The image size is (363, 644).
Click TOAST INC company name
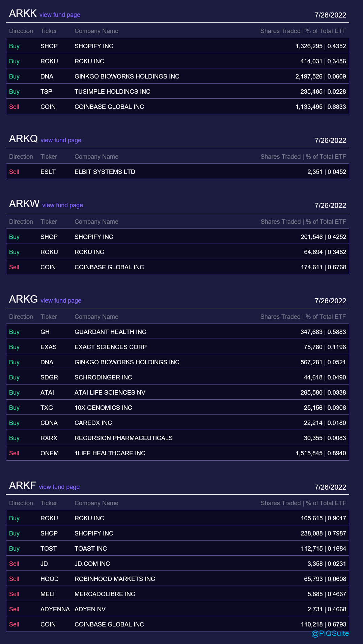91,549
